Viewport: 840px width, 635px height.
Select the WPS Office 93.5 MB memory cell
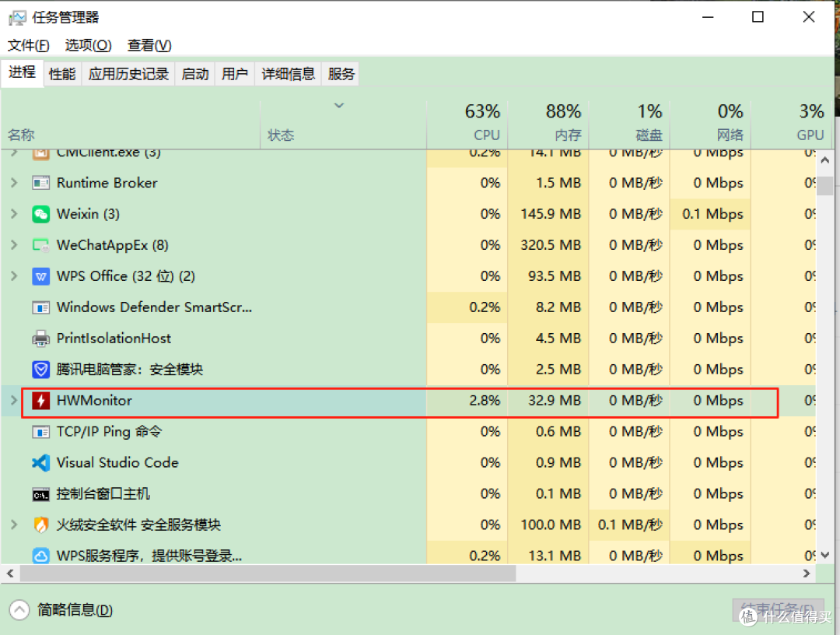[548, 276]
